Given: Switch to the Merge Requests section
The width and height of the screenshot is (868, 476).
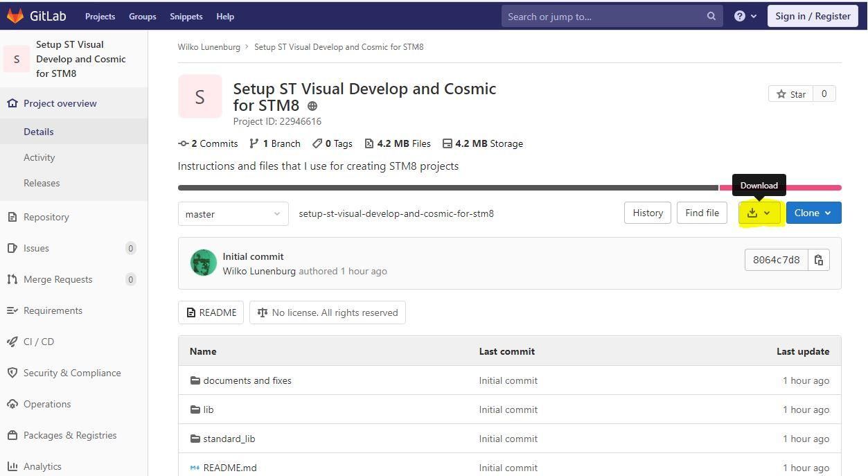Looking at the screenshot, I should click(57, 279).
